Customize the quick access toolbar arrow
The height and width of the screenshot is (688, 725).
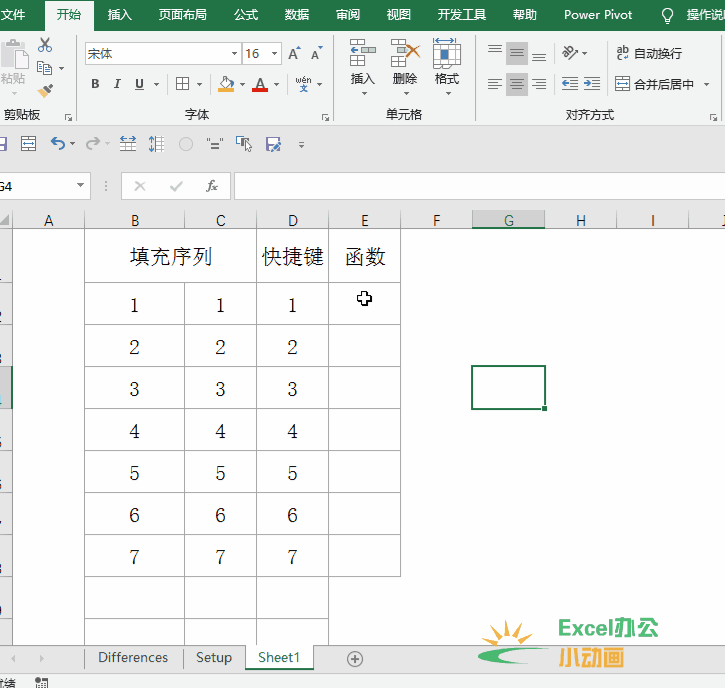pos(301,145)
